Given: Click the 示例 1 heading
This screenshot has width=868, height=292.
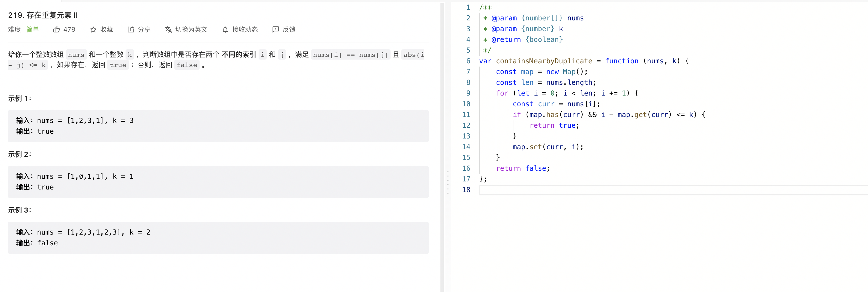Looking at the screenshot, I should pos(20,98).
